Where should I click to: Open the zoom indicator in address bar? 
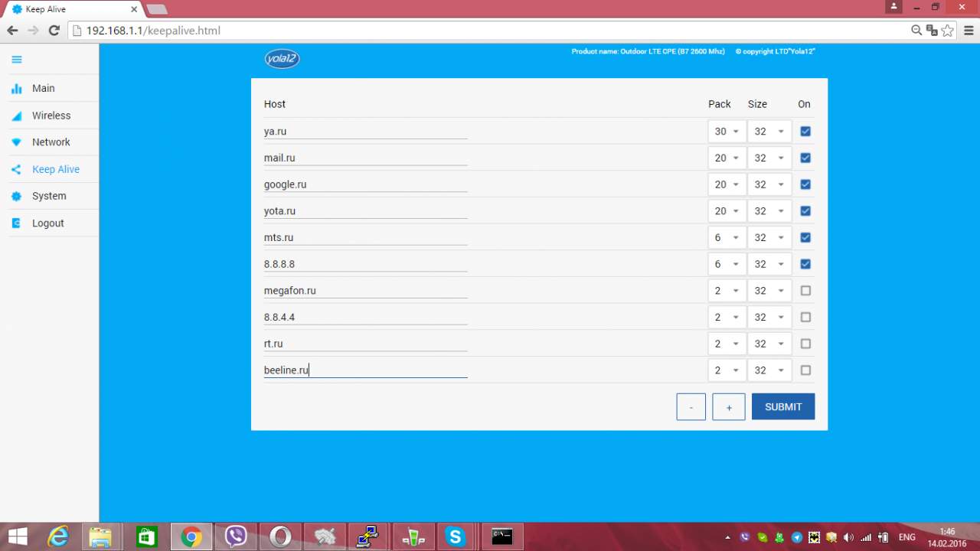pyautogui.click(x=916, y=31)
